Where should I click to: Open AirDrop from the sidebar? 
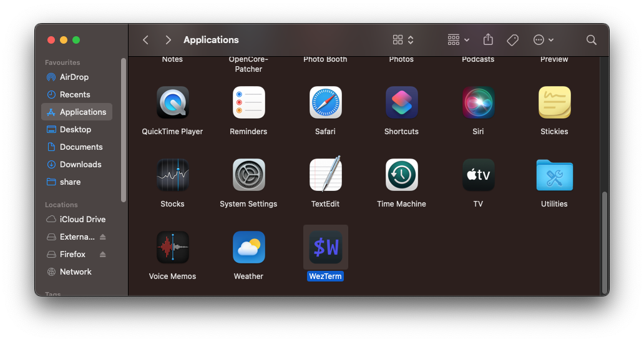74,77
